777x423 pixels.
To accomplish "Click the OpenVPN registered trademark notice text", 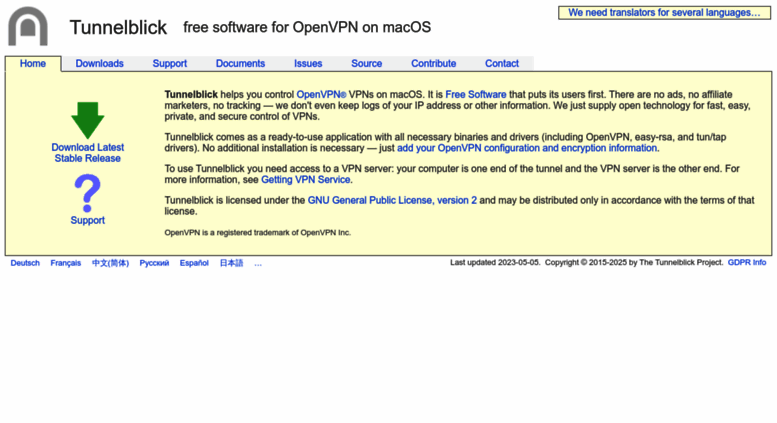I will (258, 232).
